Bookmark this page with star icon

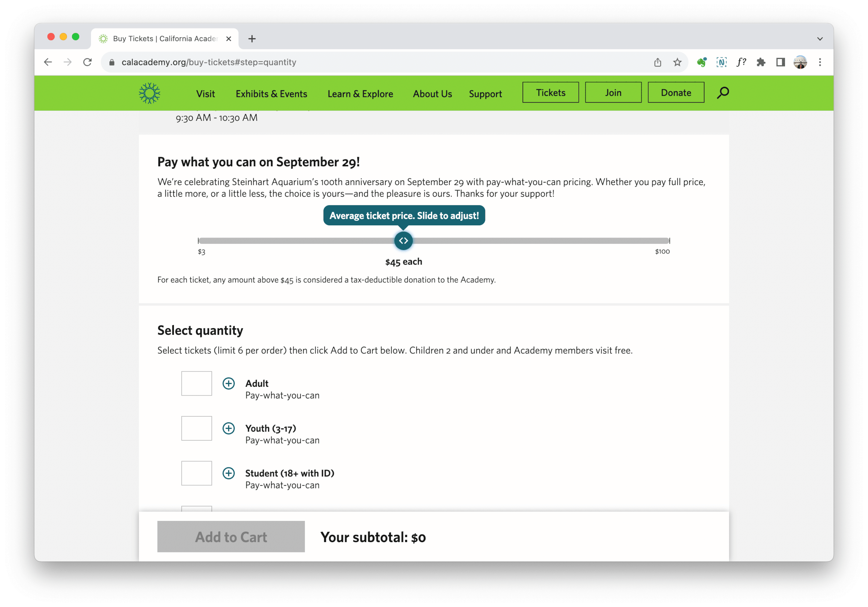tap(677, 62)
